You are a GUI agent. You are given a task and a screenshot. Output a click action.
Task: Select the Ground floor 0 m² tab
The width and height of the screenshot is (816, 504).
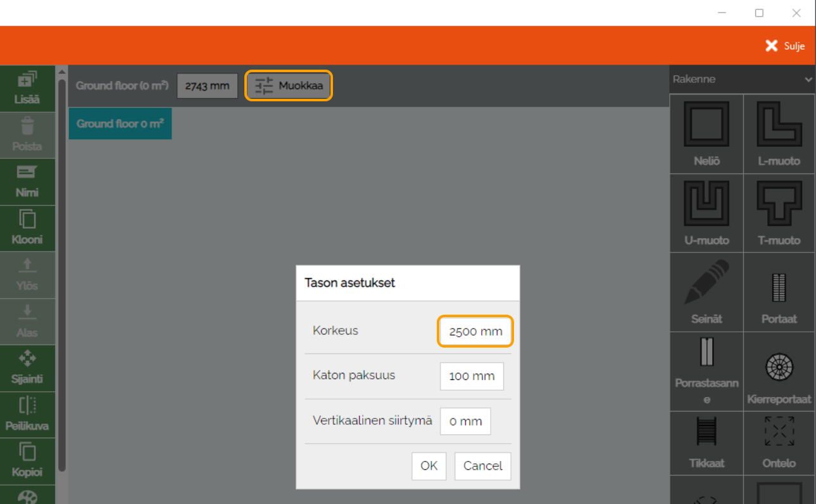[x=120, y=123]
